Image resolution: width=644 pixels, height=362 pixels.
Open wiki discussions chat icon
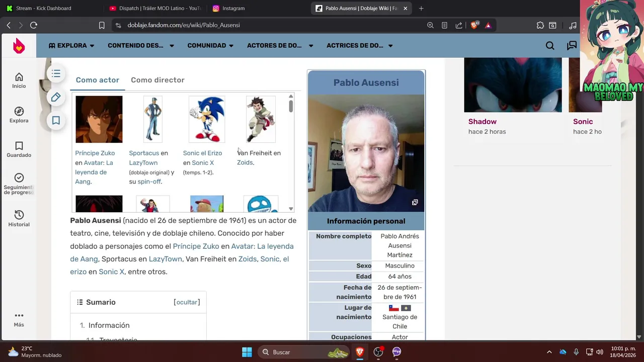point(572,46)
